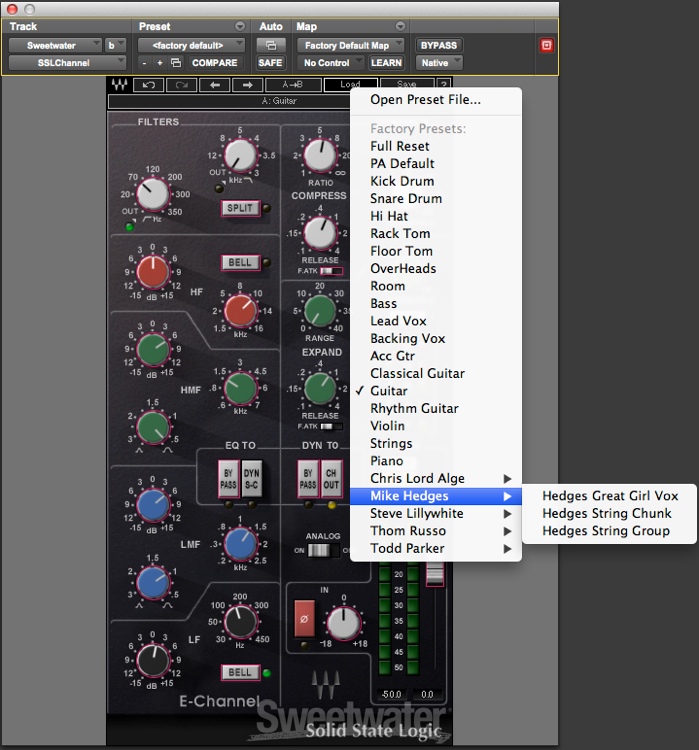Choose Open Preset File menu item

point(436,99)
